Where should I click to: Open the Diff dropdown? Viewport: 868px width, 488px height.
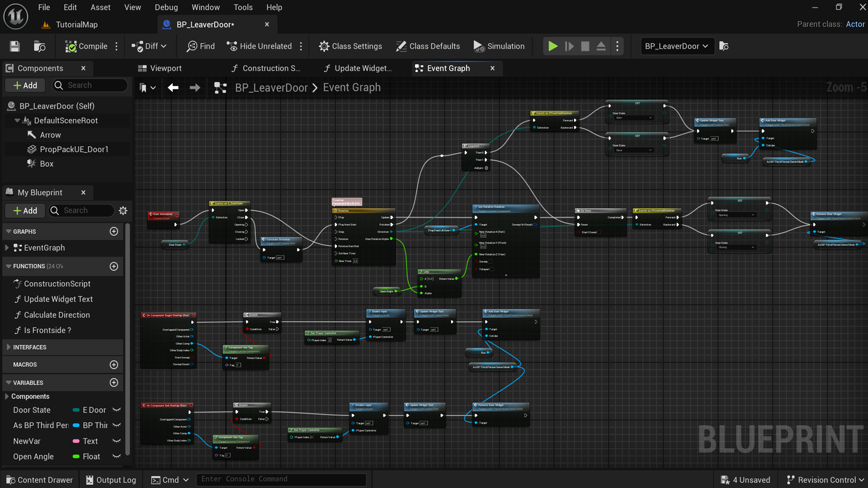pyautogui.click(x=149, y=46)
